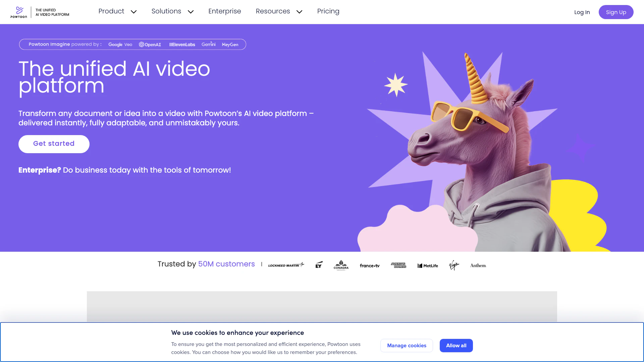Click the Sign Up button
644x362 pixels.
point(615,12)
